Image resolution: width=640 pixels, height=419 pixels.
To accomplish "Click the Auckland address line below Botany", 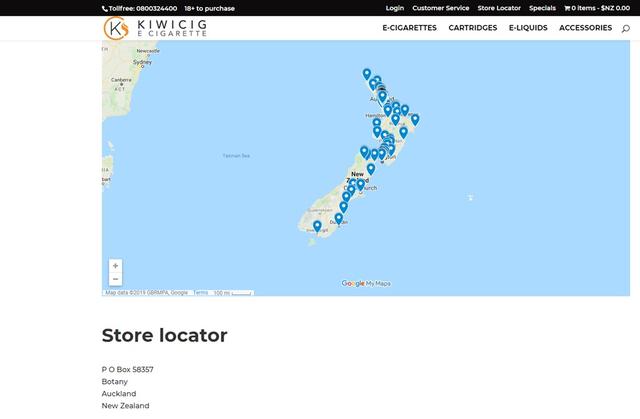I will pyautogui.click(x=119, y=394).
